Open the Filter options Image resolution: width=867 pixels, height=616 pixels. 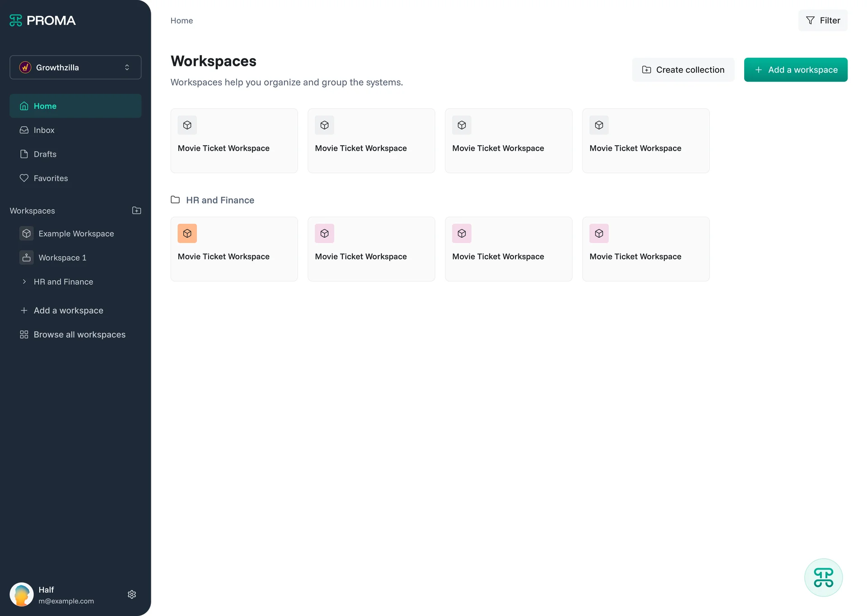pyautogui.click(x=823, y=20)
